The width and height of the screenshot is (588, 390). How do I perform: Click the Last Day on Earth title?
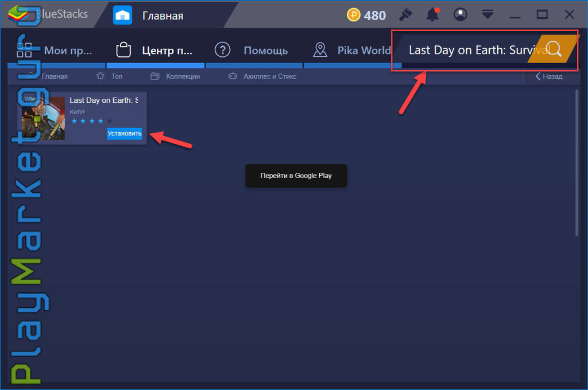coord(103,100)
